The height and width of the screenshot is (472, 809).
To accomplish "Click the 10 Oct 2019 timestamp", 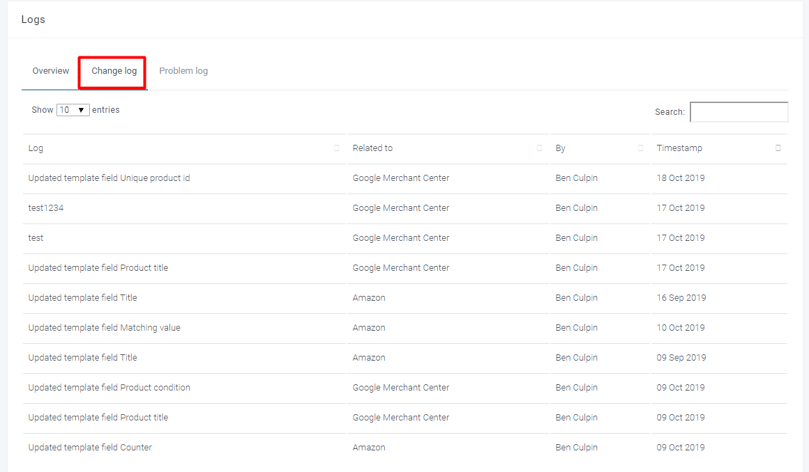I will (681, 328).
